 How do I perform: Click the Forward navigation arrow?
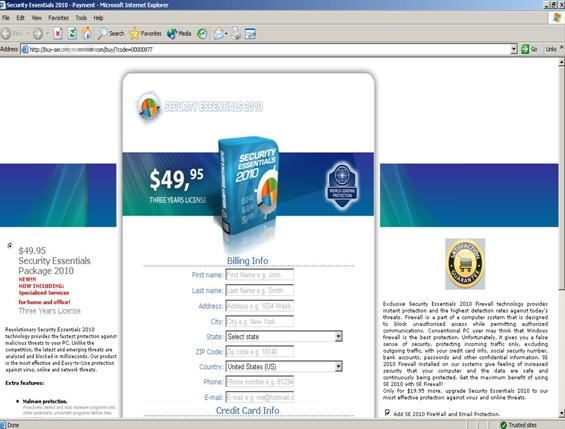click(x=37, y=34)
